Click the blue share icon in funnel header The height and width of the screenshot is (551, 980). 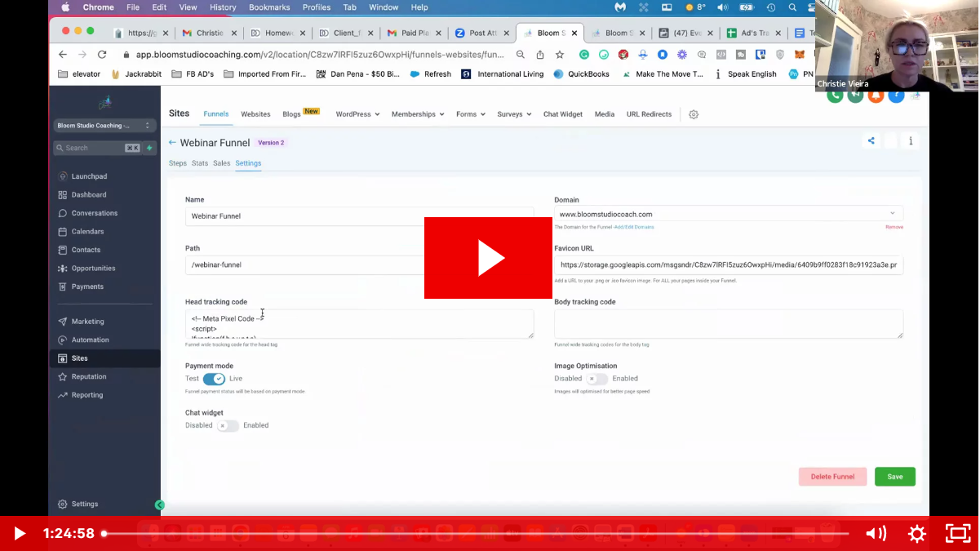click(x=871, y=141)
